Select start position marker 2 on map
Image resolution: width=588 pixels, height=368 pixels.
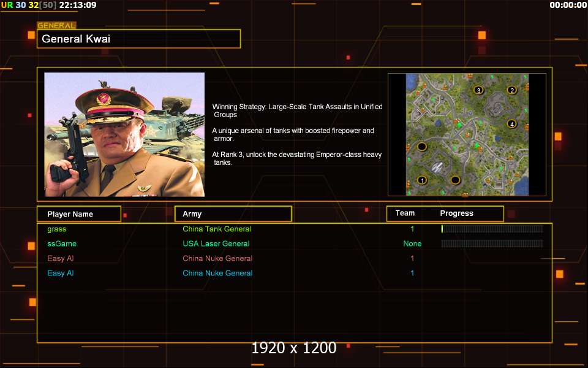(x=512, y=90)
